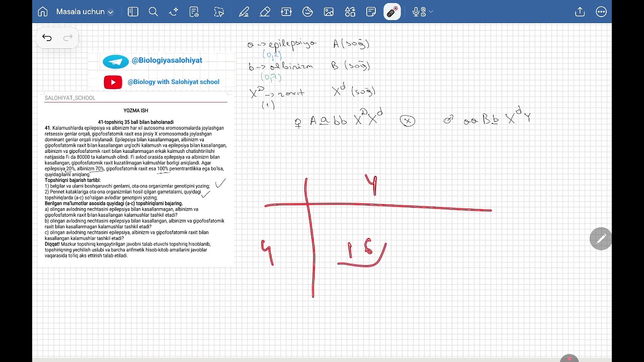This screenshot has height=362, width=644.
Task: Select the Eraser tool
Action: point(265,12)
